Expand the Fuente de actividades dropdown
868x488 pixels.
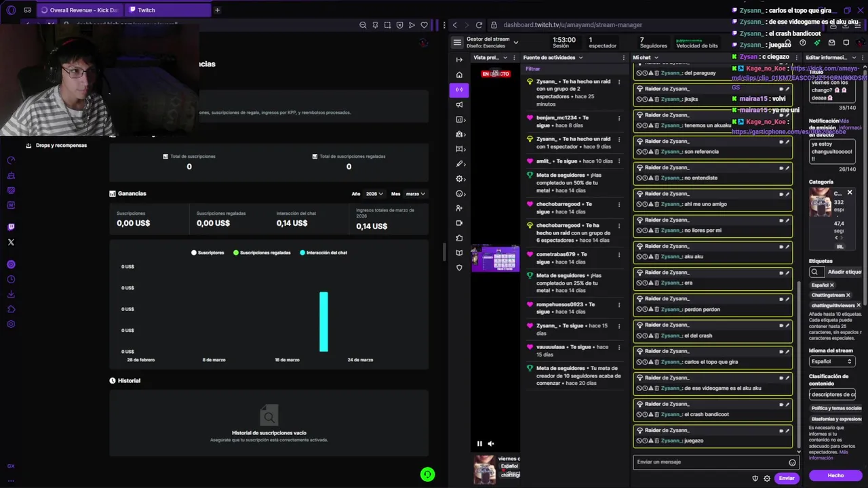tap(580, 58)
